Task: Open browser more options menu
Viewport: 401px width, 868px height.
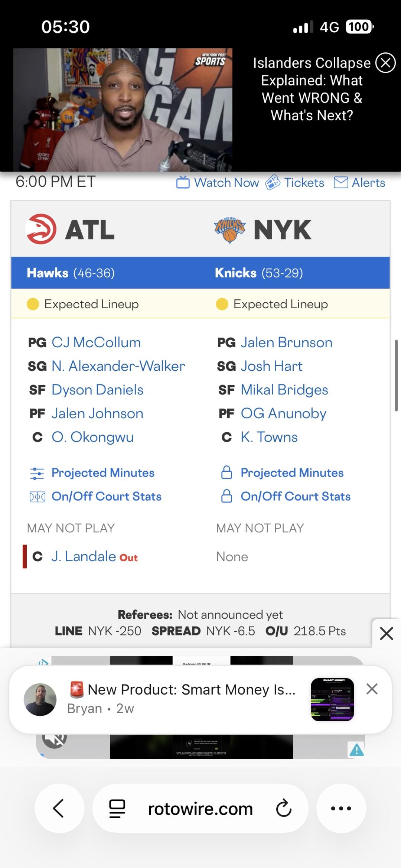Action: point(341,808)
